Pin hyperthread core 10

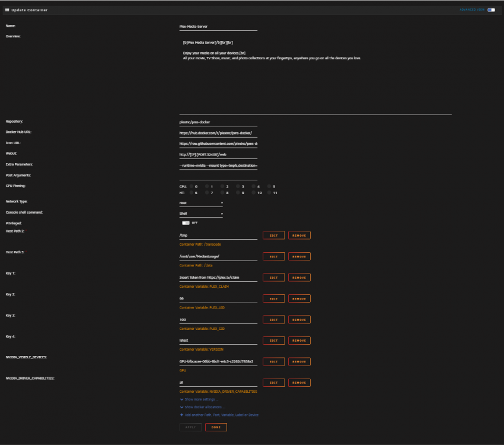[254, 193]
